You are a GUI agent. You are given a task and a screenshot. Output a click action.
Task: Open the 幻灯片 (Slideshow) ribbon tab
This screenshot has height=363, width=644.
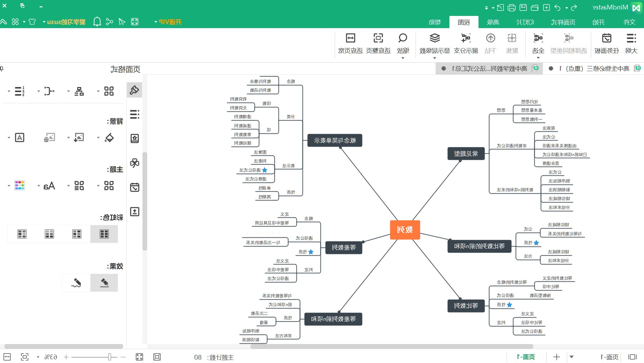tap(525, 22)
